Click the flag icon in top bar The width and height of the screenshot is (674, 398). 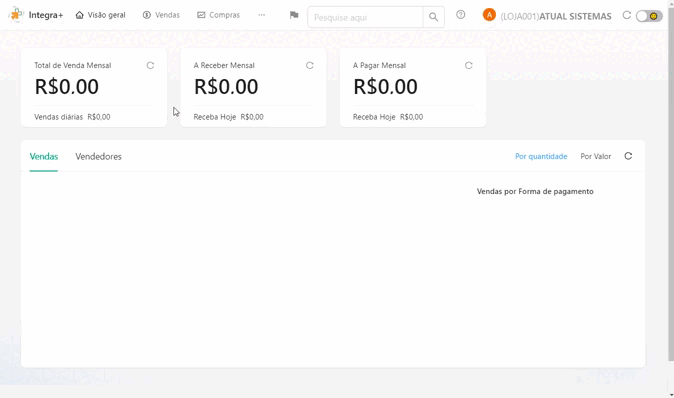(294, 15)
